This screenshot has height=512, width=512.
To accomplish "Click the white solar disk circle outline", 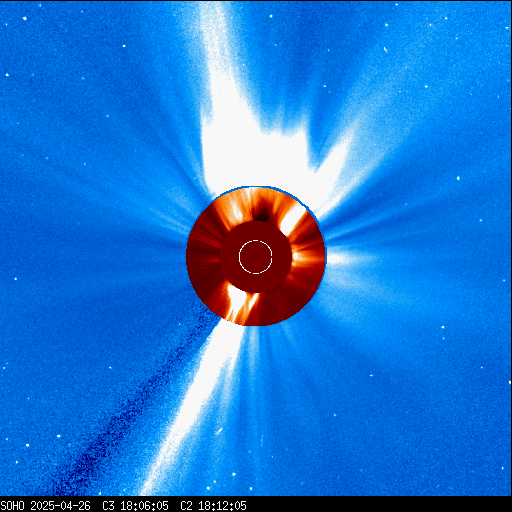I will point(256,257).
